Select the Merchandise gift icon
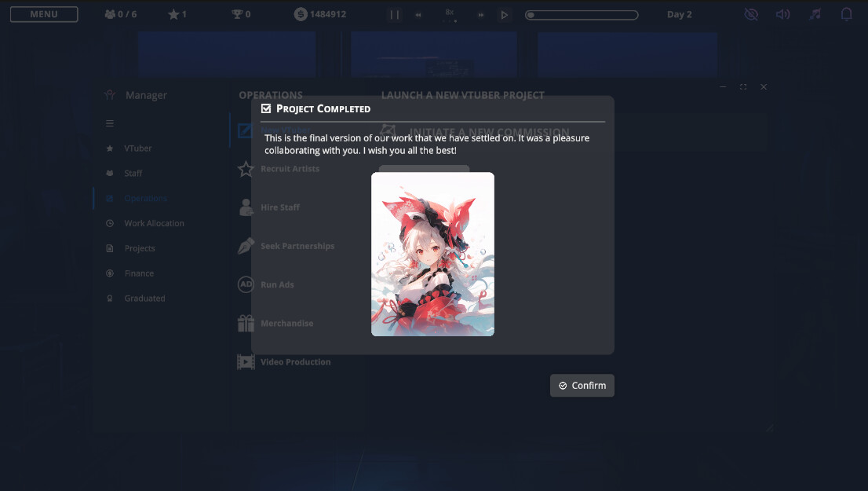 (x=246, y=323)
